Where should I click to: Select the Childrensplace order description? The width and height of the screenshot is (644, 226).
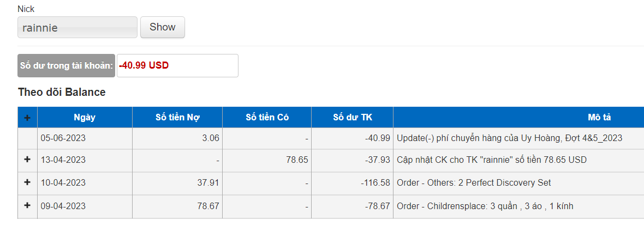coord(485,206)
